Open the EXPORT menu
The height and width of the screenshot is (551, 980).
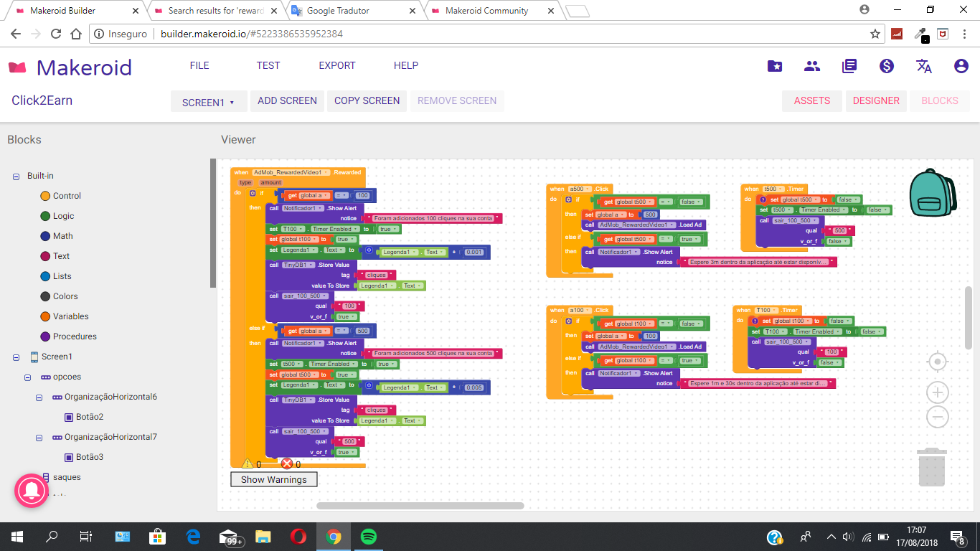point(336,65)
